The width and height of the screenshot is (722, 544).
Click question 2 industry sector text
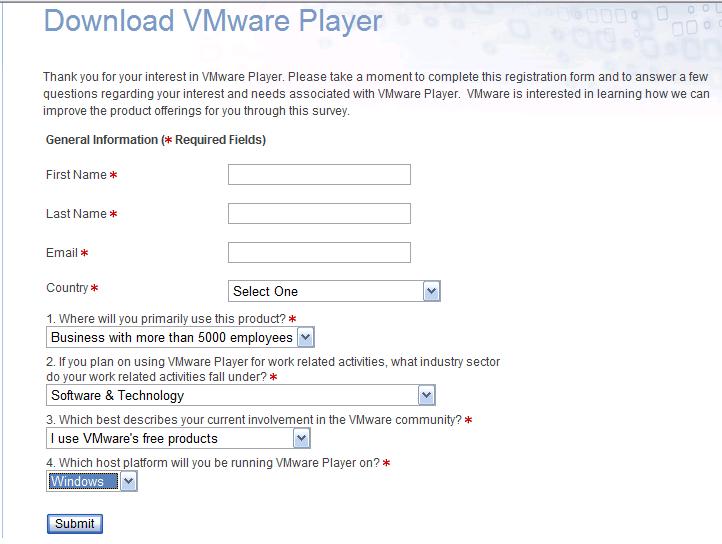click(x=273, y=369)
